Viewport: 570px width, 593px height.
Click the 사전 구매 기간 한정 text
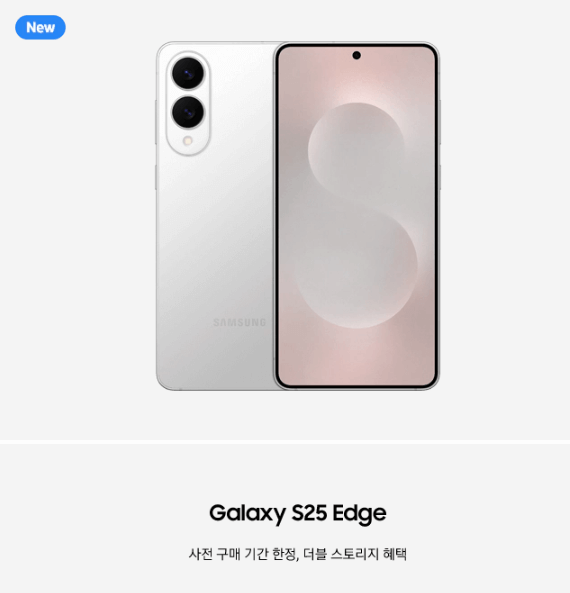coord(243,554)
